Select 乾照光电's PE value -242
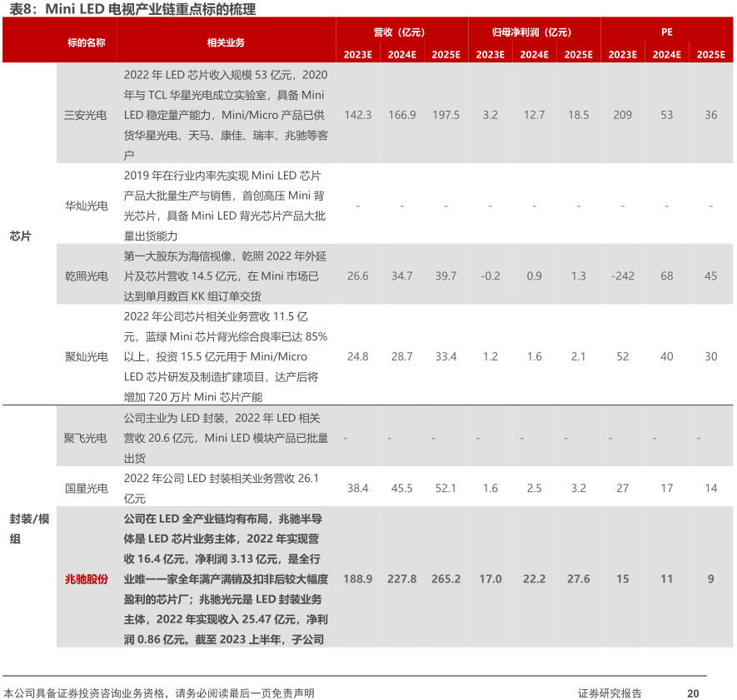 [x=622, y=276]
